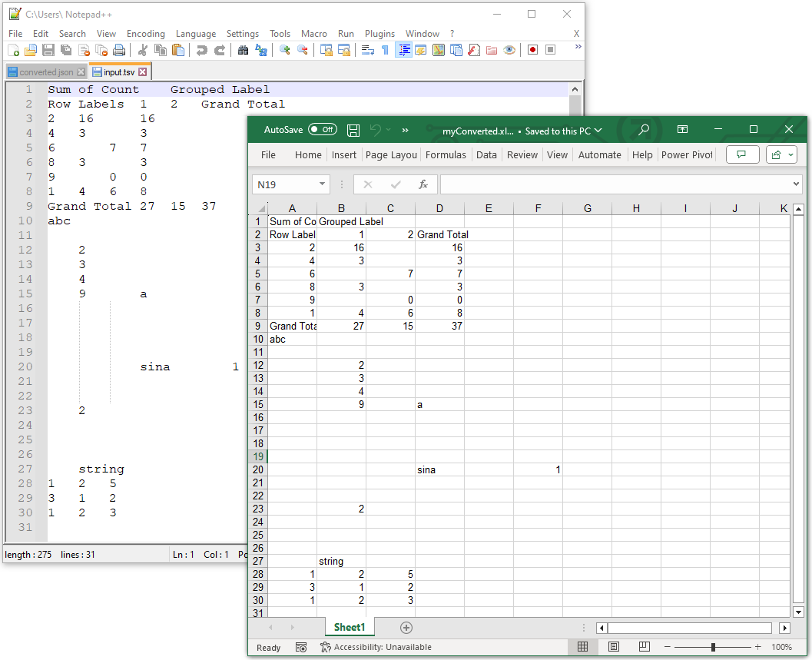Click zoom out minus in Excel
The image size is (812, 660).
click(667, 647)
